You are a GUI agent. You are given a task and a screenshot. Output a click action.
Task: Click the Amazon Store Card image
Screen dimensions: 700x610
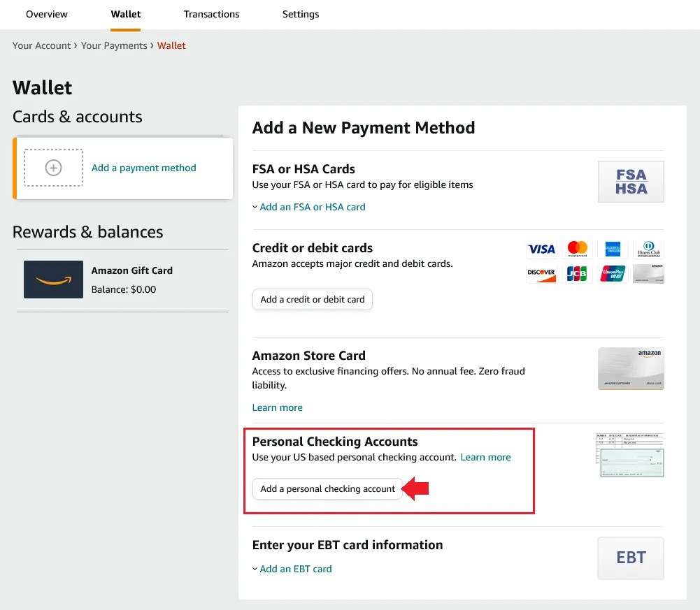pos(630,368)
